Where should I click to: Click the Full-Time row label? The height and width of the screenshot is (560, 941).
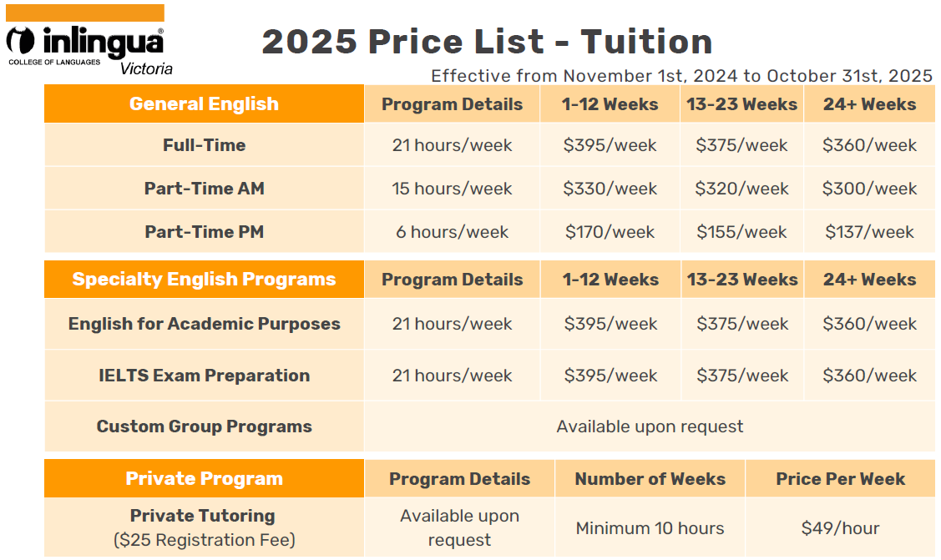(204, 145)
